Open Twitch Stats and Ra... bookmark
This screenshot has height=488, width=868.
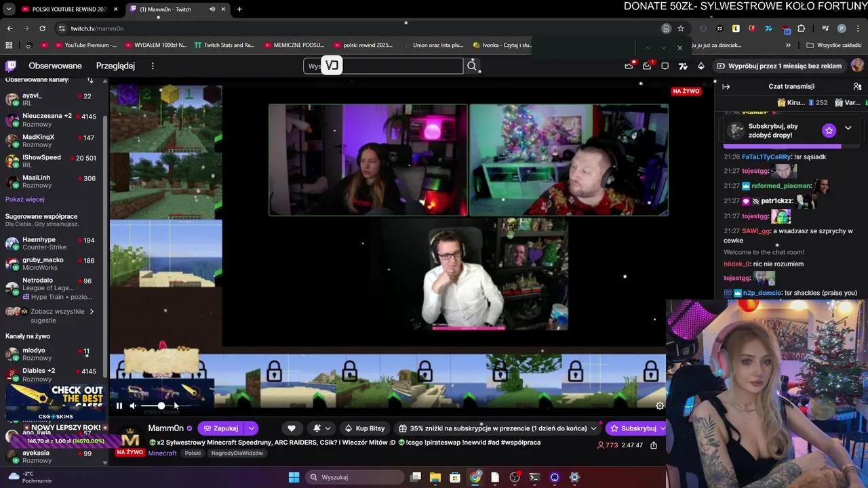pos(224,45)
